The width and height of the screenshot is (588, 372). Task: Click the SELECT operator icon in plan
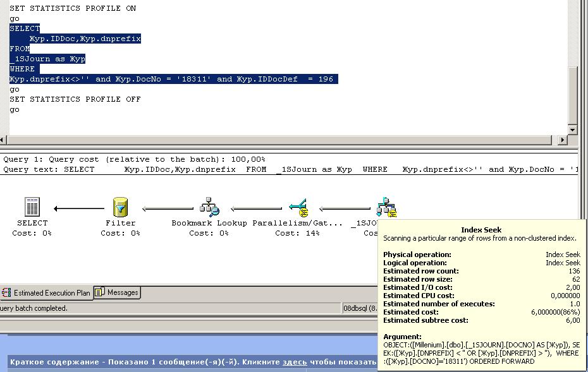[32, 207]
